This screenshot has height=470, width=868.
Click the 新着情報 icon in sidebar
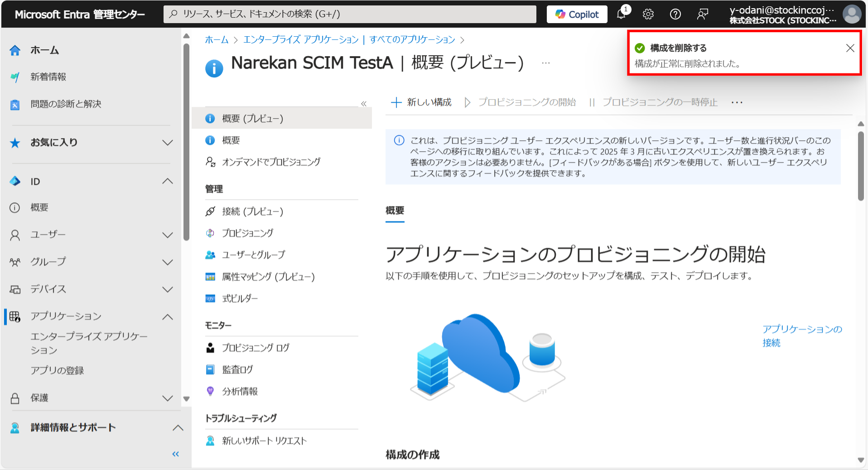pyautogui.click(x=15, y=77)
